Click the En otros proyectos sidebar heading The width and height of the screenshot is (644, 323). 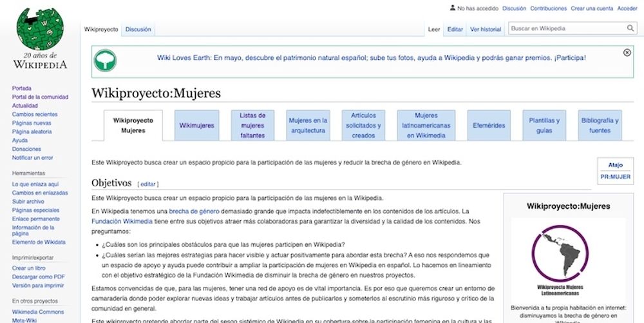(x=35, y=301)
